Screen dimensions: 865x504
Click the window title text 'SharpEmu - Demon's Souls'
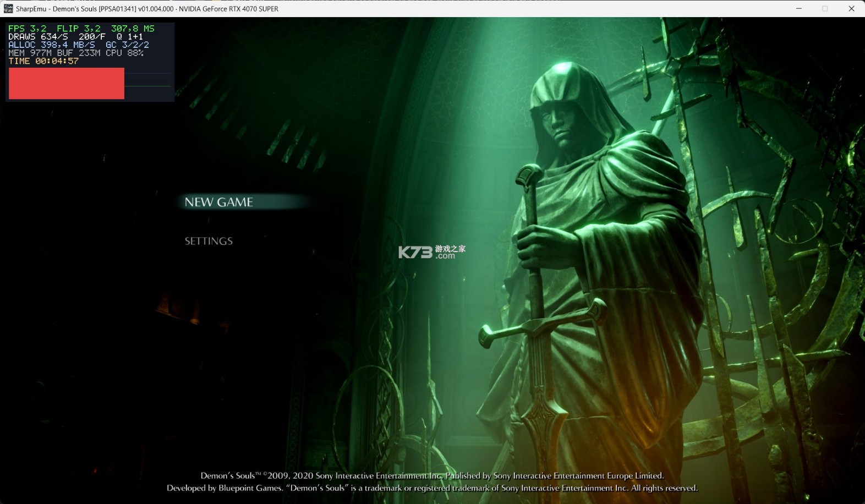pyautogui.click(x=56, y=9)
